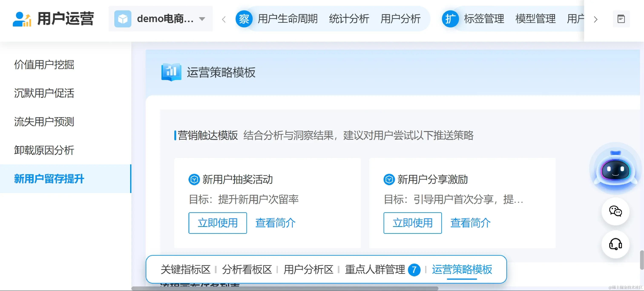The image size is (644, 291).
Task: Open 查看简介 for 新用户分享激励
Action: (x=470, y=223)
